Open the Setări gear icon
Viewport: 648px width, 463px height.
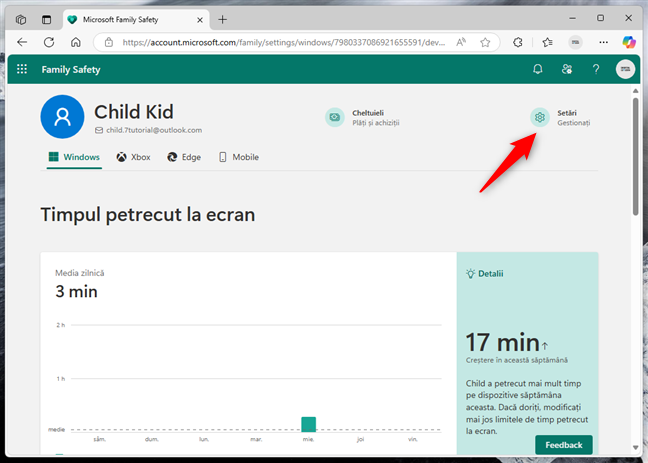540,117
